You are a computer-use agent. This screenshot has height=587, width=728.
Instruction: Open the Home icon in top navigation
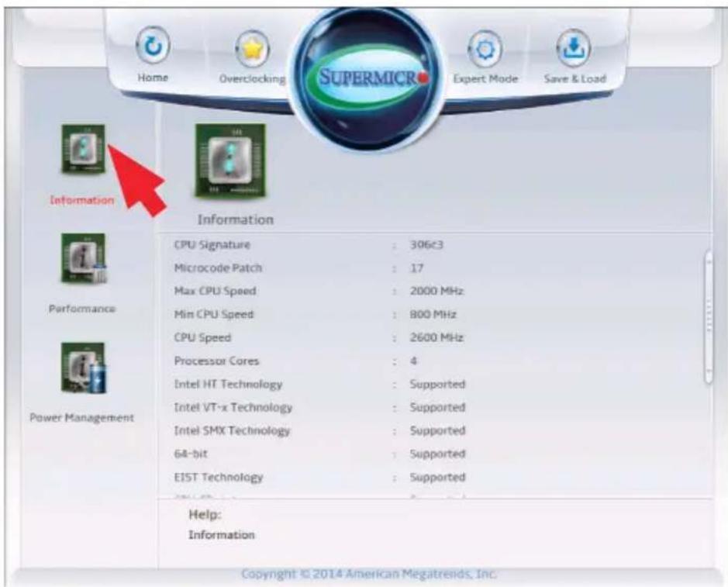pyautogui.click(x=153, y=46)
